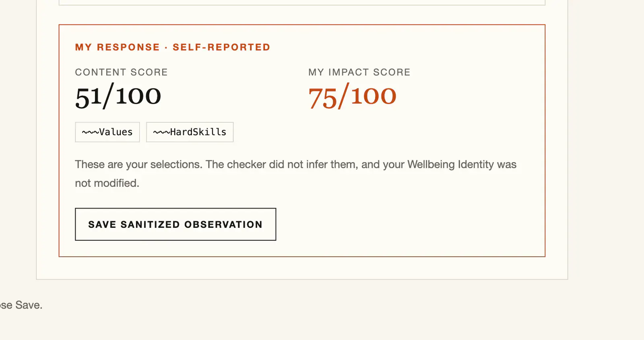The height and width of the screenshot is (340, 644).
Task: Click the slash in the 75/100 score
Action: [344, 96]
